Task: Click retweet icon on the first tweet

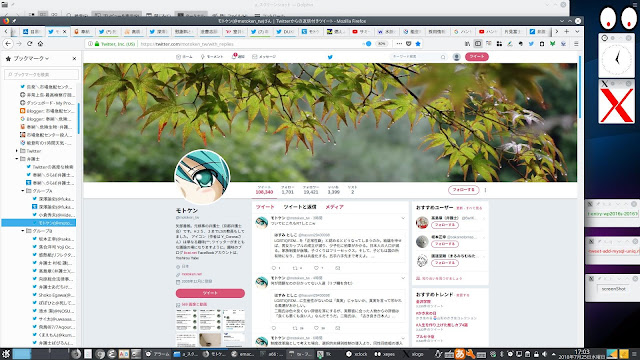Action: [x=295, y=268]
